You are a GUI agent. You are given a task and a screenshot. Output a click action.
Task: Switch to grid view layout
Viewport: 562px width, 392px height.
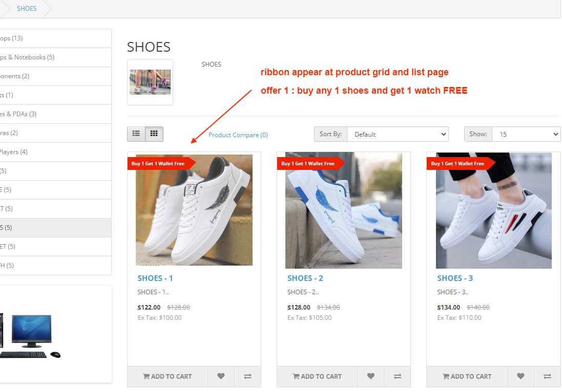(154, 134)
